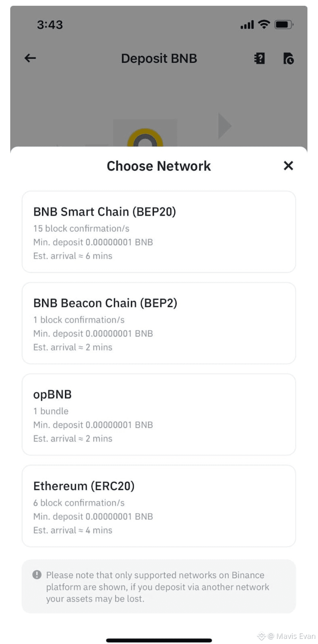This screenshot has height=644, width=318.
Task: Tap the info warning icon
Action: tap(37, 575)
